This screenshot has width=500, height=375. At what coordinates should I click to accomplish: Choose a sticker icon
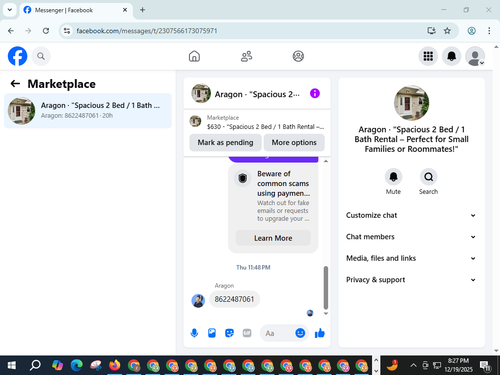pos(229,333)
